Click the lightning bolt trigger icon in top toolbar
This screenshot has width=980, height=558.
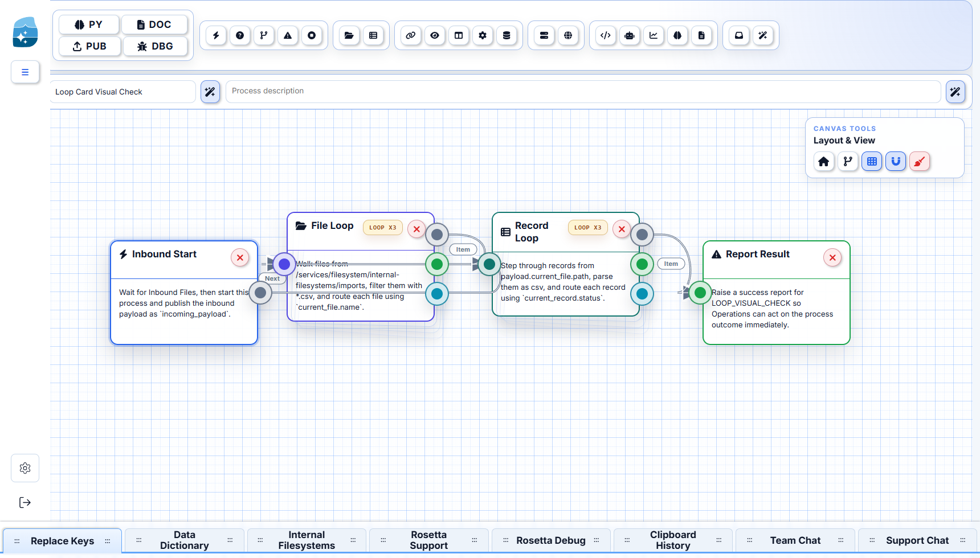[x=216, y=35]
